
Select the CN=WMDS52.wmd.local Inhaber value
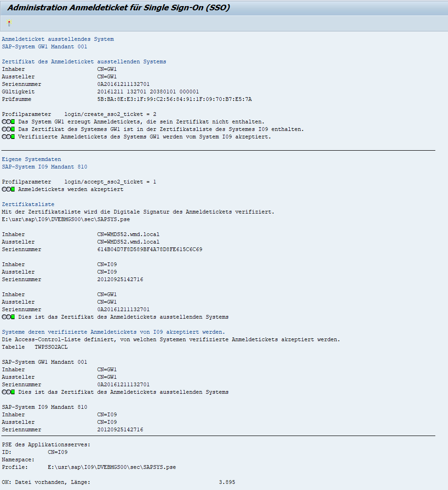coord(128,235)
